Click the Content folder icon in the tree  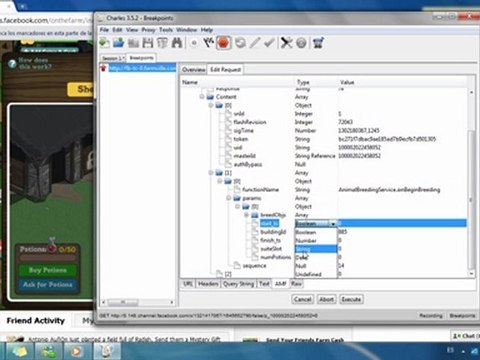point(210,97)
